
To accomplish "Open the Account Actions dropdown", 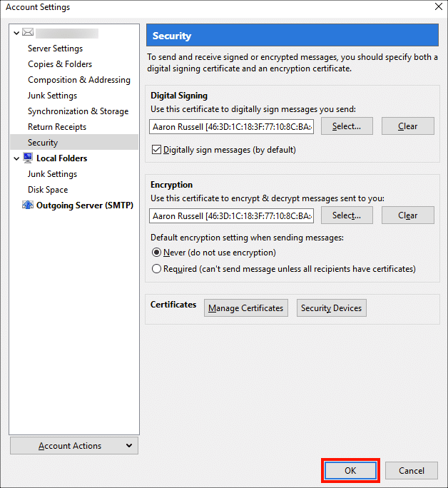I will pyautogui.click(x=74, y=446).
